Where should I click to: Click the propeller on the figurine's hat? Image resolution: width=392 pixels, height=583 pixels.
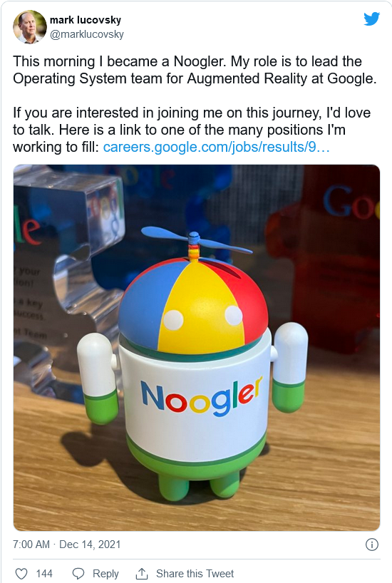pyautogui.click(x=196, y=240)
